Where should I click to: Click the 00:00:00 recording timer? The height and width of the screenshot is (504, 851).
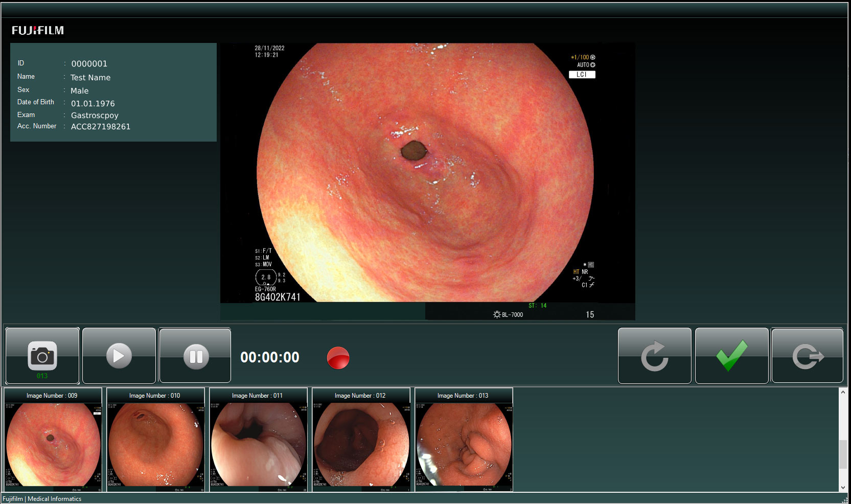[270, 357]
